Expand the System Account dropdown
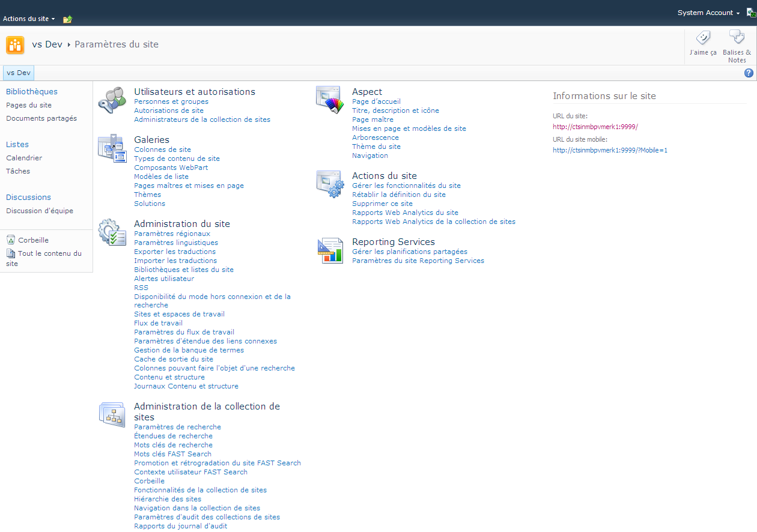 708,13
